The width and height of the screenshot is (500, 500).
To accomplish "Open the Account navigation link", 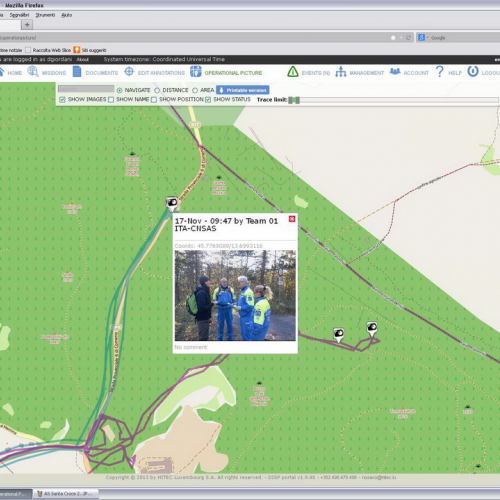I will [x=416, y=73].
